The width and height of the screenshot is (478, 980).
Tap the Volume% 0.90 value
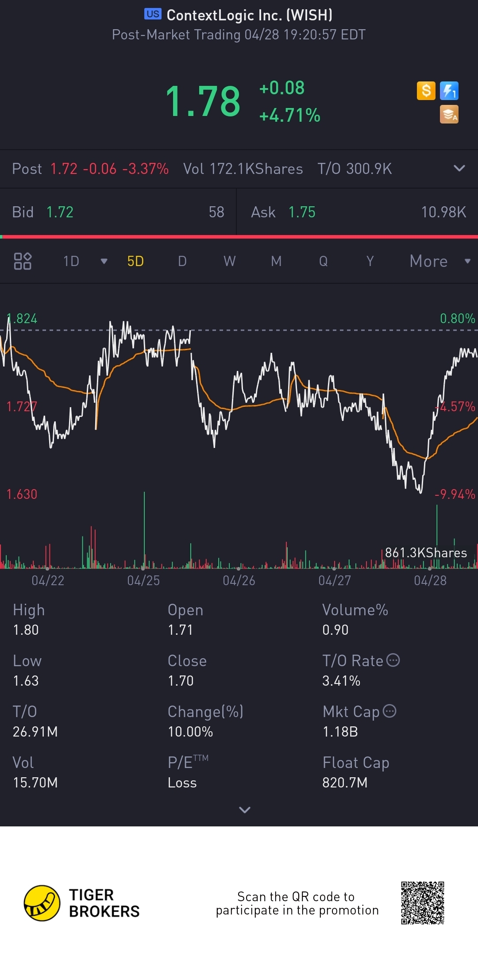[x=335, y=630]
